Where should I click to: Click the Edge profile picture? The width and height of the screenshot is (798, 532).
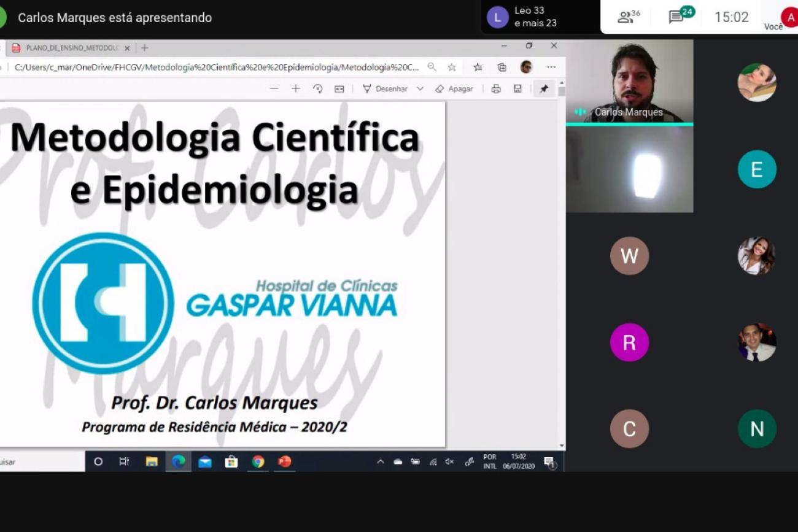(x=526, y=67)
